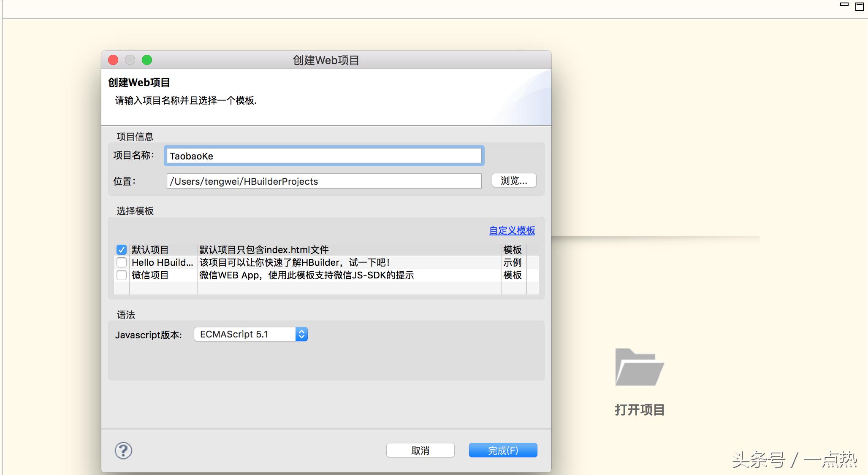868x475 pixels.
Task: Select the 默认项目 index.html description row
Action: pyautogui.click(x=264, y=250)
